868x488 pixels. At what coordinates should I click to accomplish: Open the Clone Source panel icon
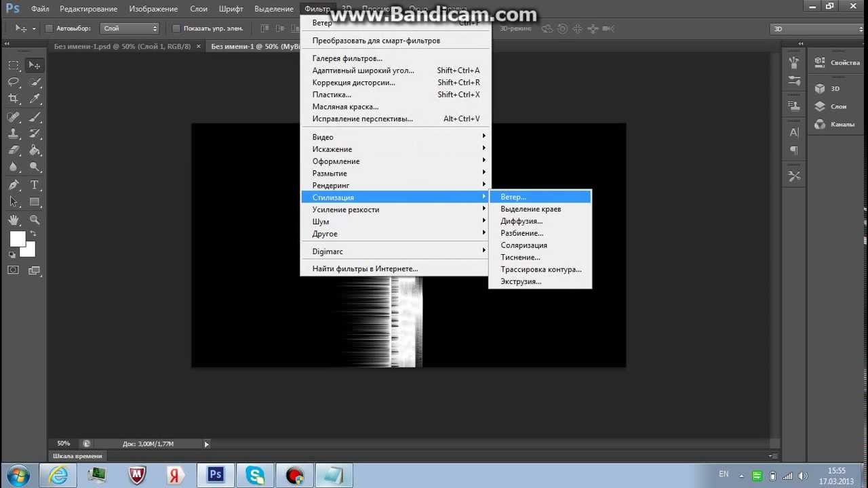point(794,106)
